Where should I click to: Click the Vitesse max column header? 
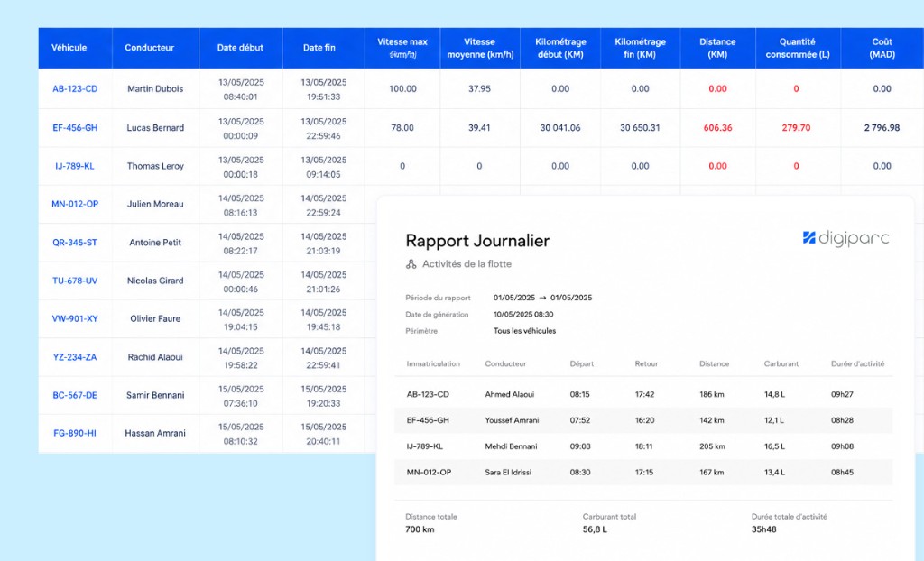pyautogui.click(x=402, y=48)
